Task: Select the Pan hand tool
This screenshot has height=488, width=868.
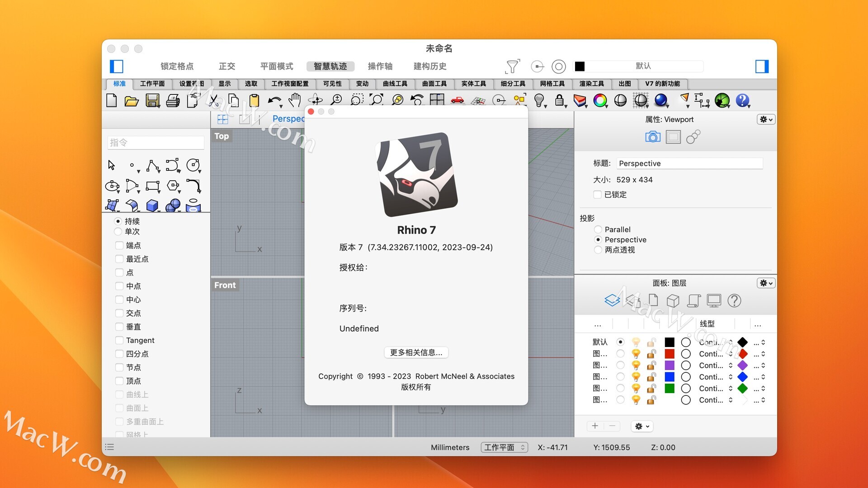Action: pyautogui.click(x=295, y=100)
